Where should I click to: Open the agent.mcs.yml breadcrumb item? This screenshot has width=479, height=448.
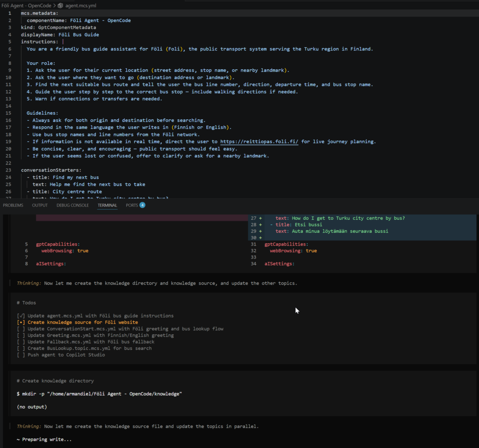tap(80, 6)
